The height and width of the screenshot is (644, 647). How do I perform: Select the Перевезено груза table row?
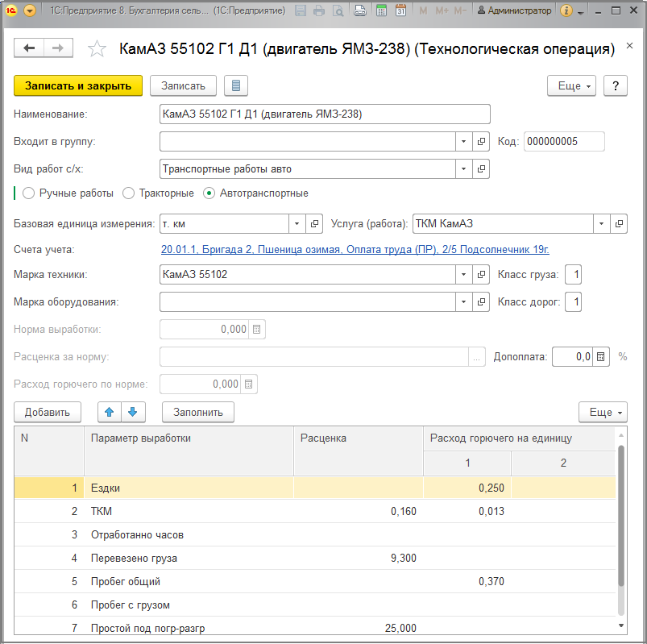[x=315, y=558]
